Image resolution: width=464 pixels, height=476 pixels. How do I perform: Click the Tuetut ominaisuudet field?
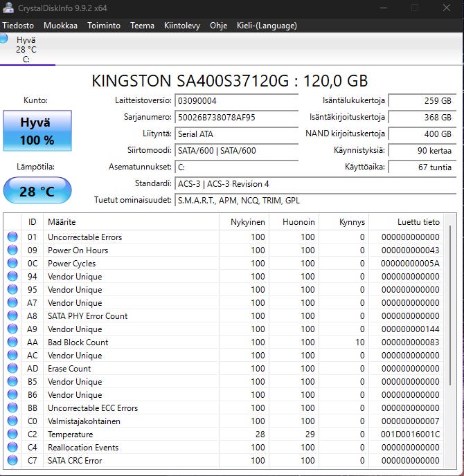316,201
